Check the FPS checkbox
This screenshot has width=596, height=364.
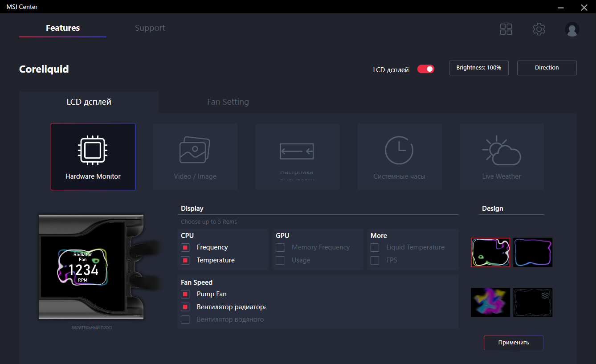pyautogui.click(x=375, y=260)
